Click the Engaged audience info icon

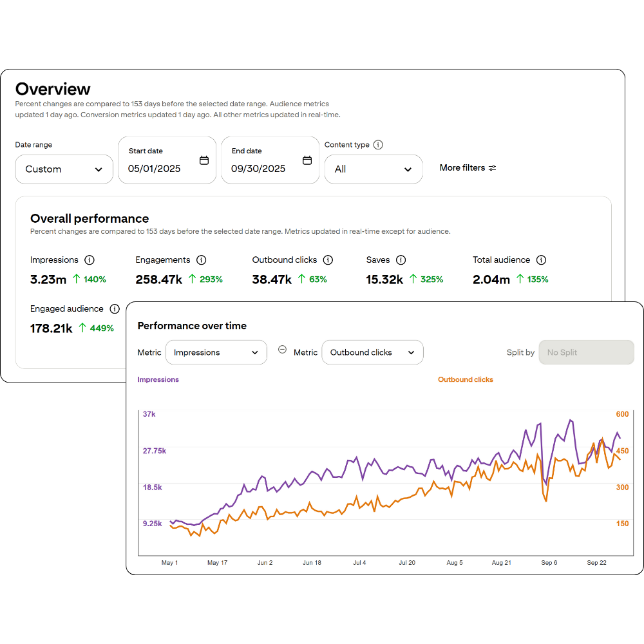[x=115, y=308]
